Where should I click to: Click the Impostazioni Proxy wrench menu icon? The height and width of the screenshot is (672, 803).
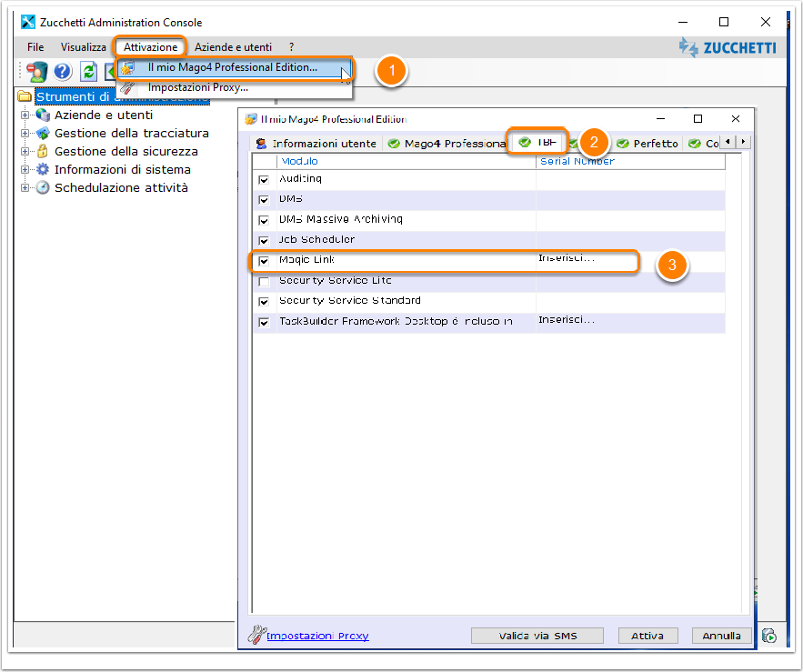[127, 87]
